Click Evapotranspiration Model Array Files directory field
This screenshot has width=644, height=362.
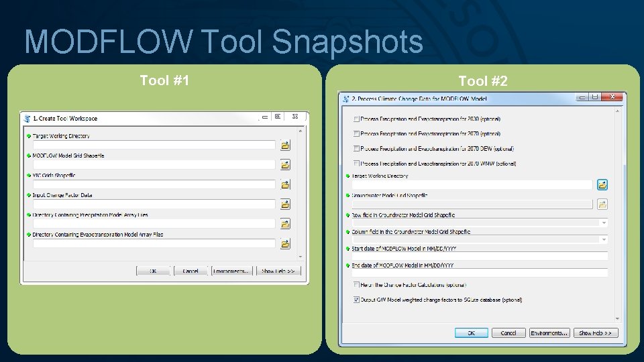pyautogui.click(x=154, y=243)
